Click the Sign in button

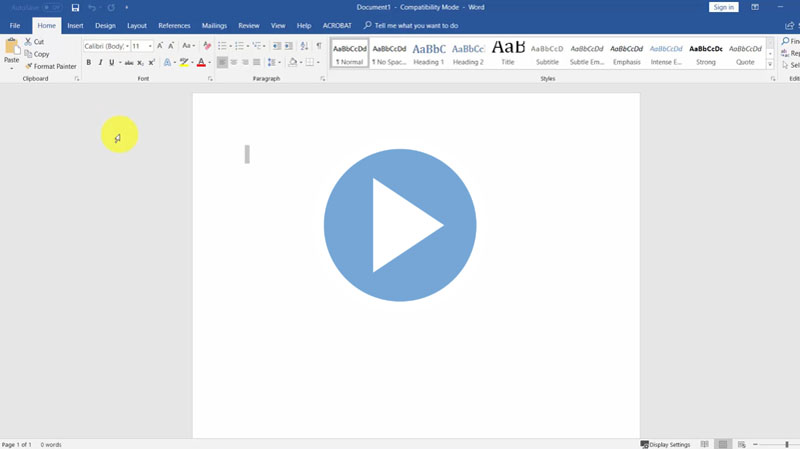723,7
